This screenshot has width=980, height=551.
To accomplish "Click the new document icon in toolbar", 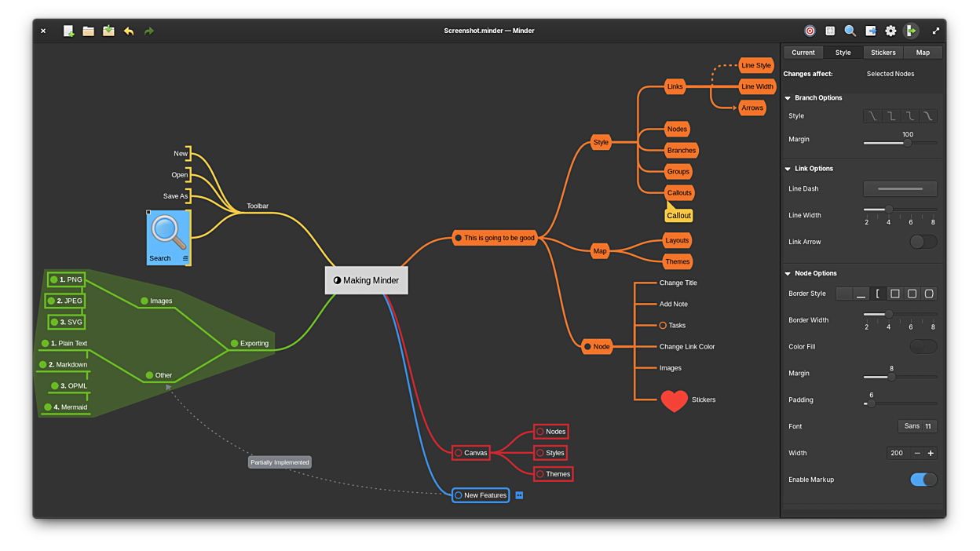I will click(68, 31).
